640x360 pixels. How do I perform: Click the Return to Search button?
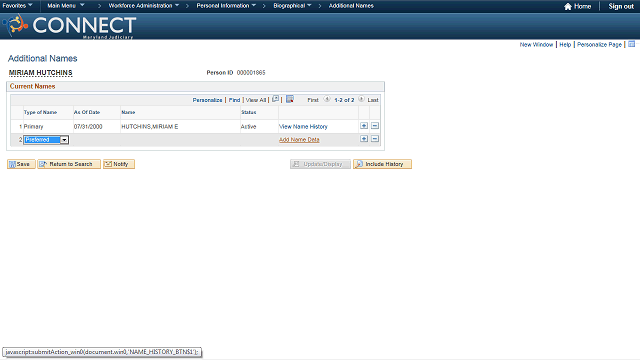point(69,164)
